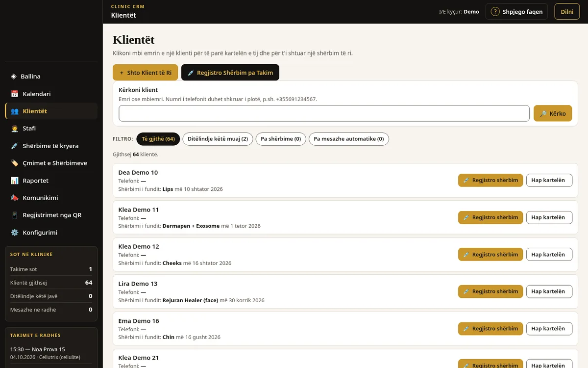Click the Kërko search button

click(x=553, y=113)
